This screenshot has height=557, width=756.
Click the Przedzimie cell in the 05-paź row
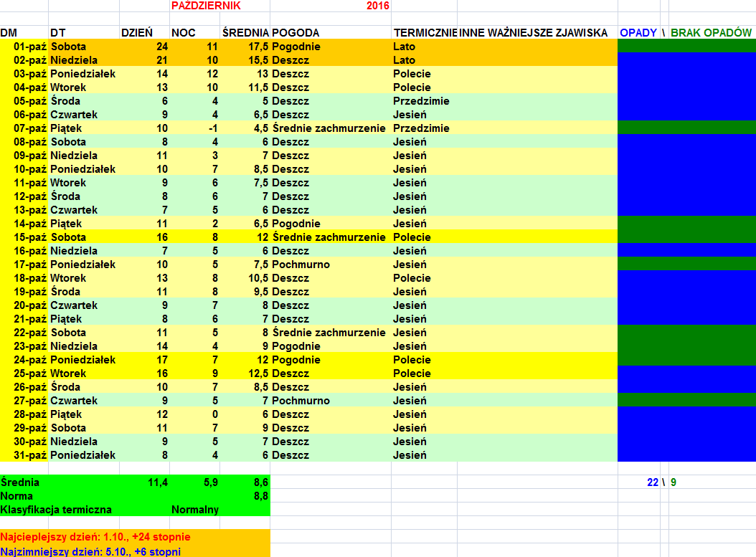click(x=421, y=101)
